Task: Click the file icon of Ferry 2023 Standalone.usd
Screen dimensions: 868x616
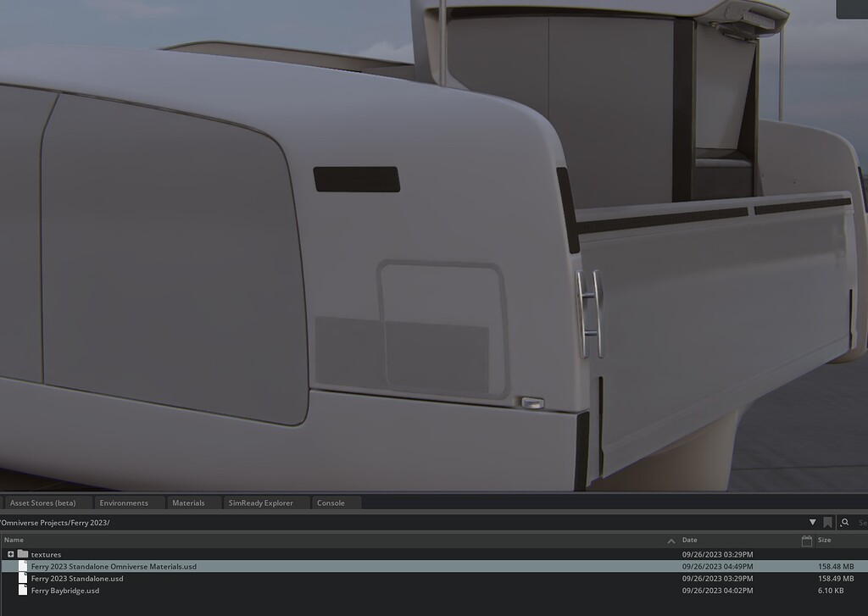Action: pyautogui.click(x=22, y=578)
